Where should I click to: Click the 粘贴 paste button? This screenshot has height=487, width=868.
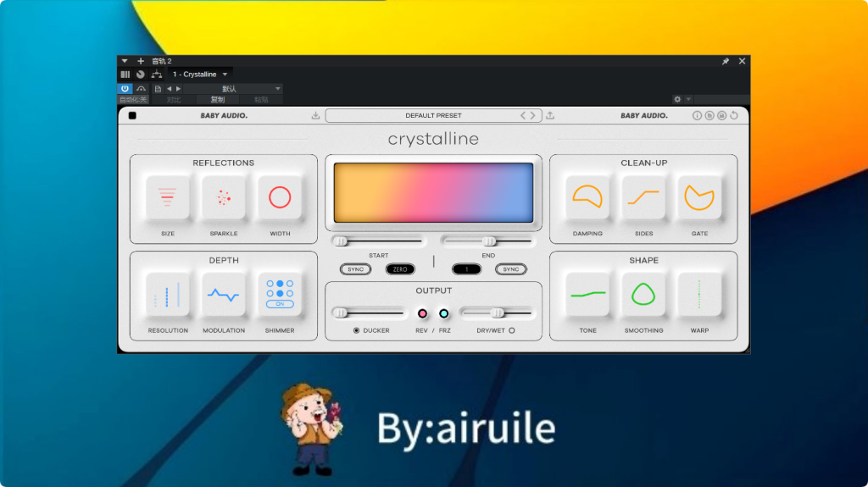261,100
